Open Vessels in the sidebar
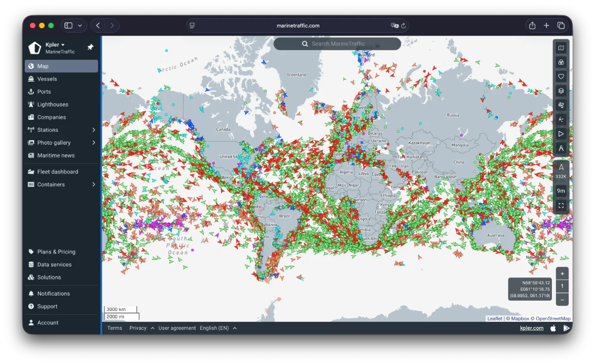This screenshot has height=364, width=595. (x=47, y=79)
